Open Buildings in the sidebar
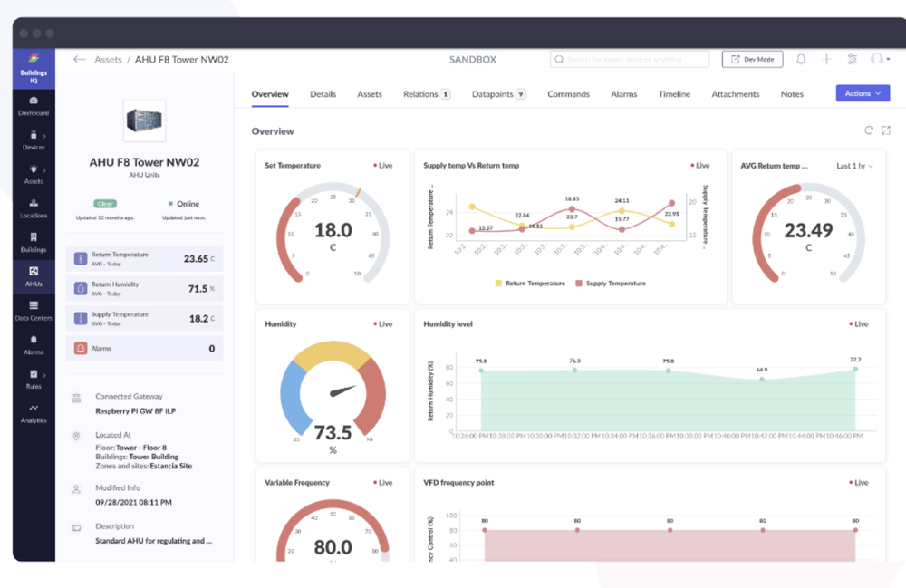This screenshot has height=588, width=906. pyautogui.click(x=34, y=243)
